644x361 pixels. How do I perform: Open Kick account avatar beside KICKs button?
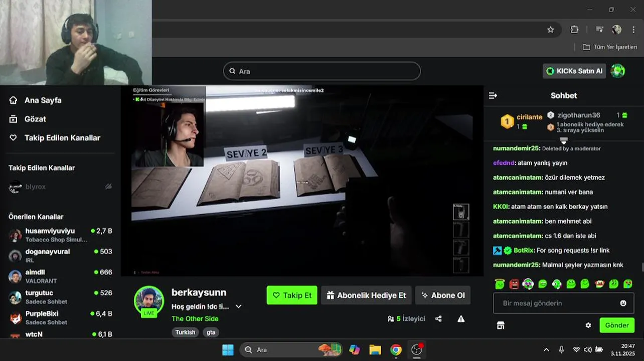pyautogui.click(x=618, y=71)
